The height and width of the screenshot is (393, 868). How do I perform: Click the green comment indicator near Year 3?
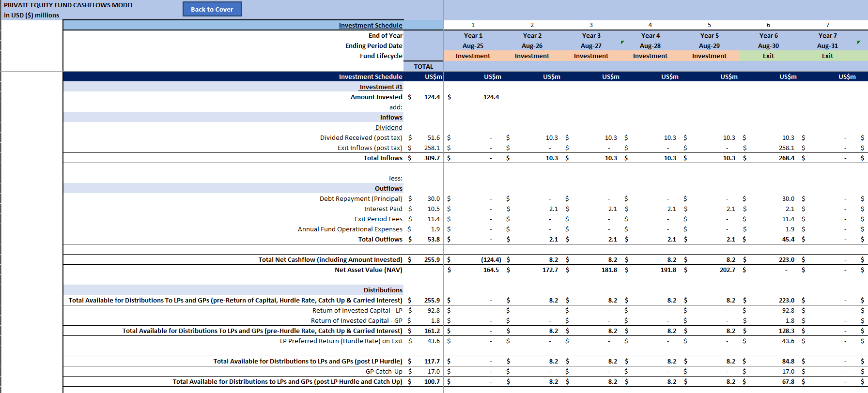tap(622, 43)
